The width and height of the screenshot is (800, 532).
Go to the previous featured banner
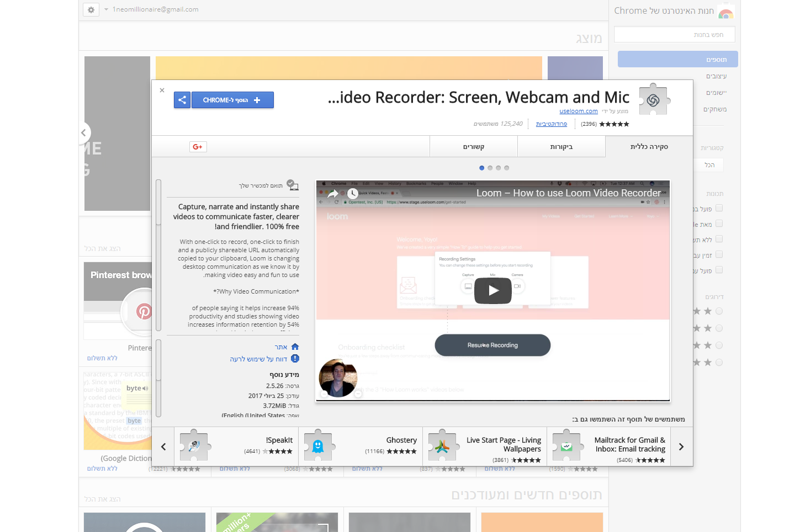pyautogui.click(x=84, y=132)
